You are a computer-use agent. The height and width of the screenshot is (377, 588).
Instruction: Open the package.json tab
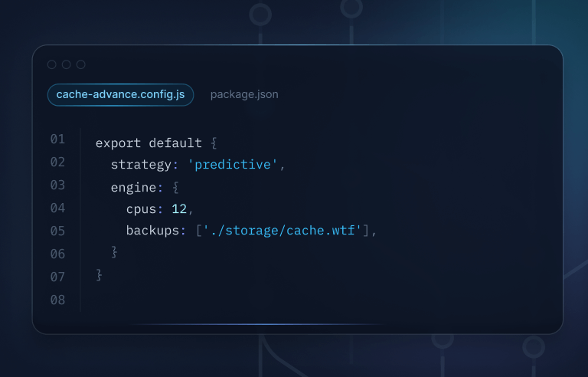pyautogui.click(x=244, y=94)
